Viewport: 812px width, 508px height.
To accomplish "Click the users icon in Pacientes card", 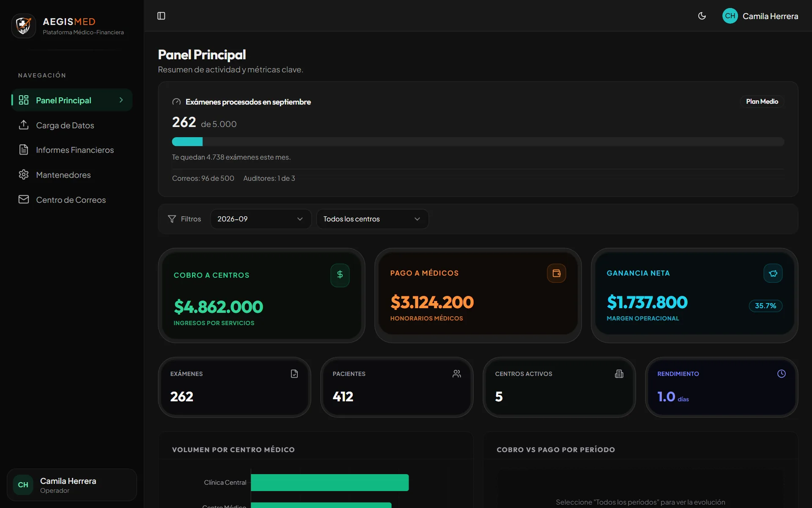I will coord(457,374).
